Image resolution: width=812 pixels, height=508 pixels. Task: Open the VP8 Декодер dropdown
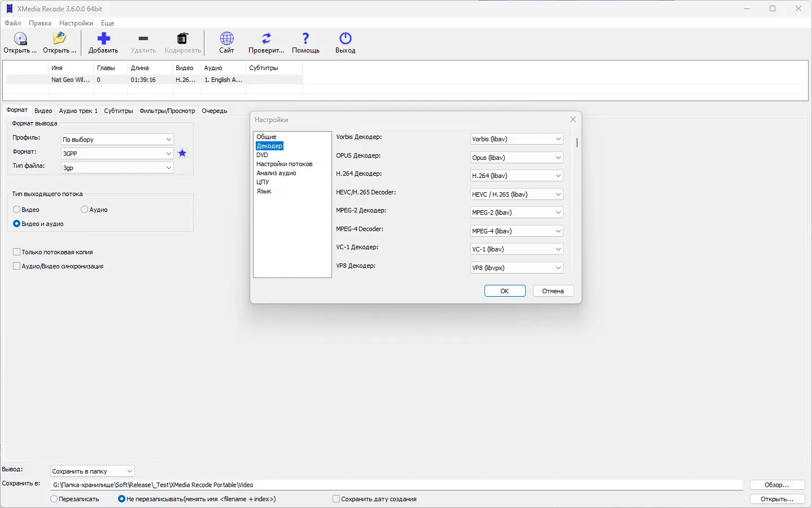(517, 268)
